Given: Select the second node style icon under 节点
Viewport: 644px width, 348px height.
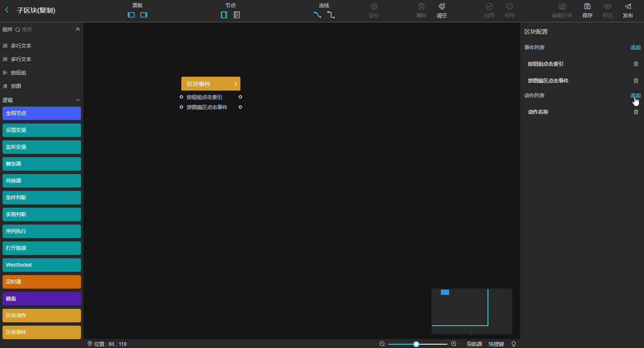Looking at the screenshot, I should [x=237, y=15].
